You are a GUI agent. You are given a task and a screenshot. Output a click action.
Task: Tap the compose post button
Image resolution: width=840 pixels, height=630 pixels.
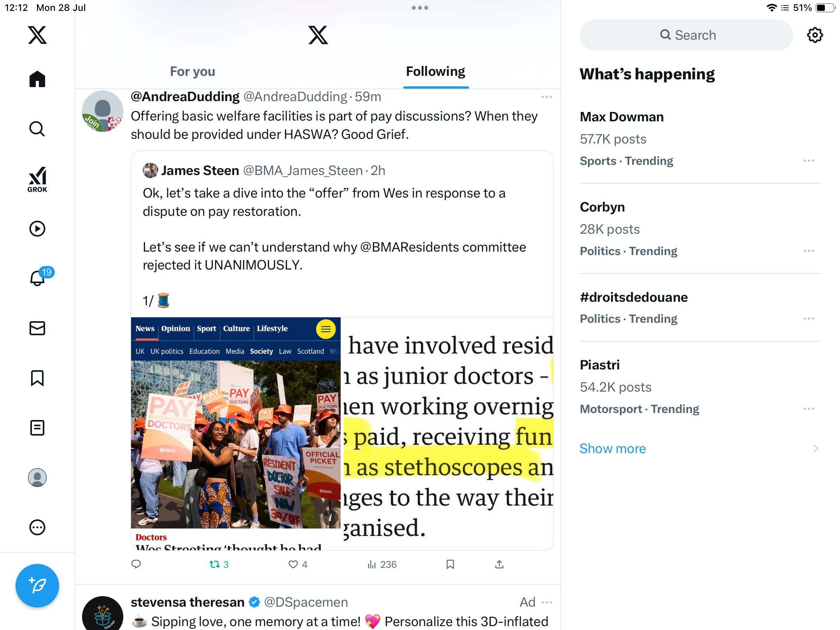(x=37, y=585)
